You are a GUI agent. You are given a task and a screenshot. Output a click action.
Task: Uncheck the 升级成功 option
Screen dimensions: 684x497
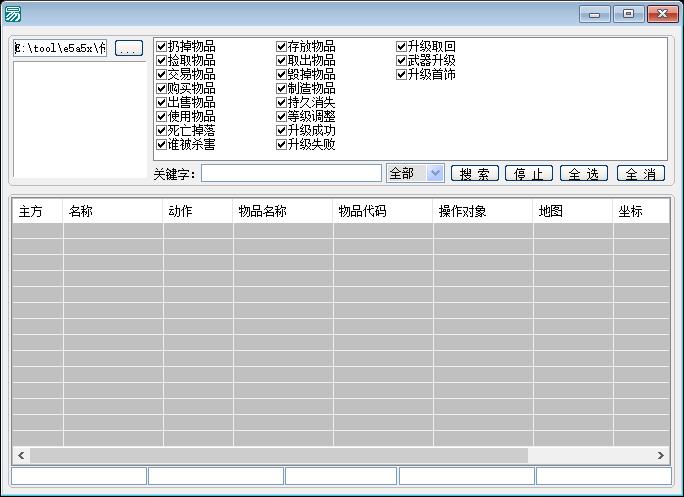(281, 130)
